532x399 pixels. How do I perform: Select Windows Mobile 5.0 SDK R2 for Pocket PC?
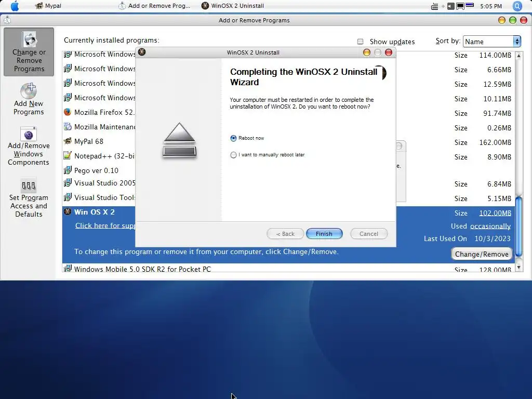[x=142, y=269]
